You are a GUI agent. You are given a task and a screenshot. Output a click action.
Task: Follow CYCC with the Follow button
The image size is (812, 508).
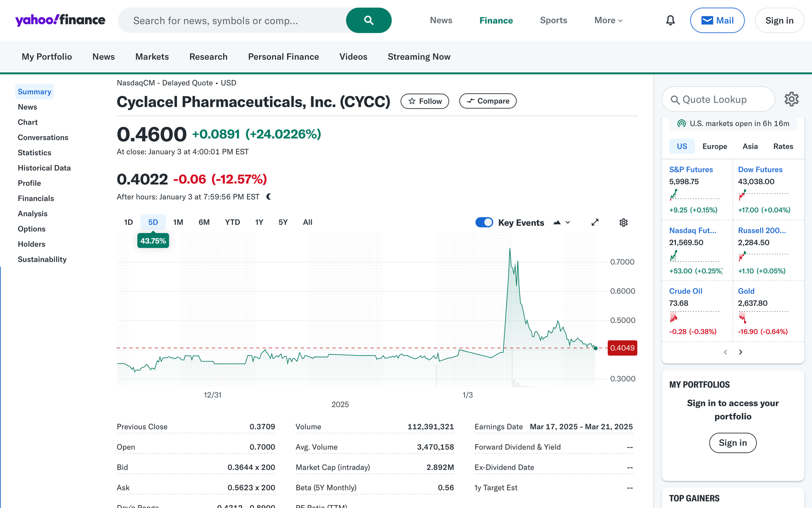coord(425,101)
